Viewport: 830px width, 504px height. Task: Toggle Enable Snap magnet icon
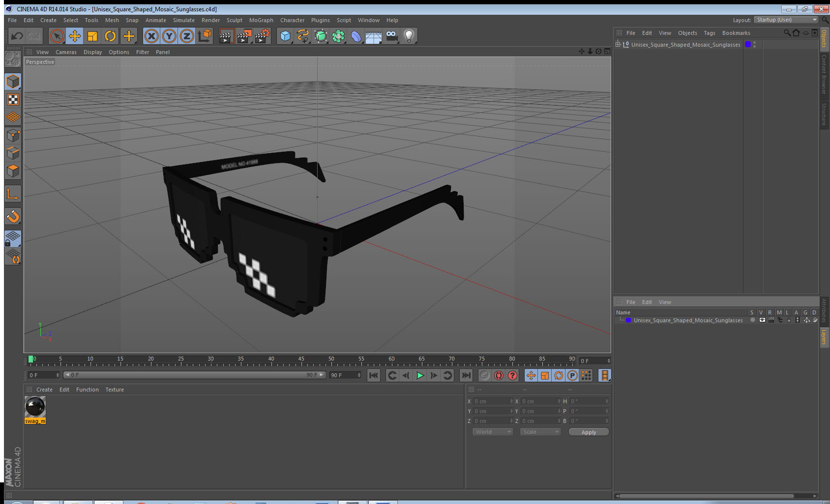(x=13, y=216)
